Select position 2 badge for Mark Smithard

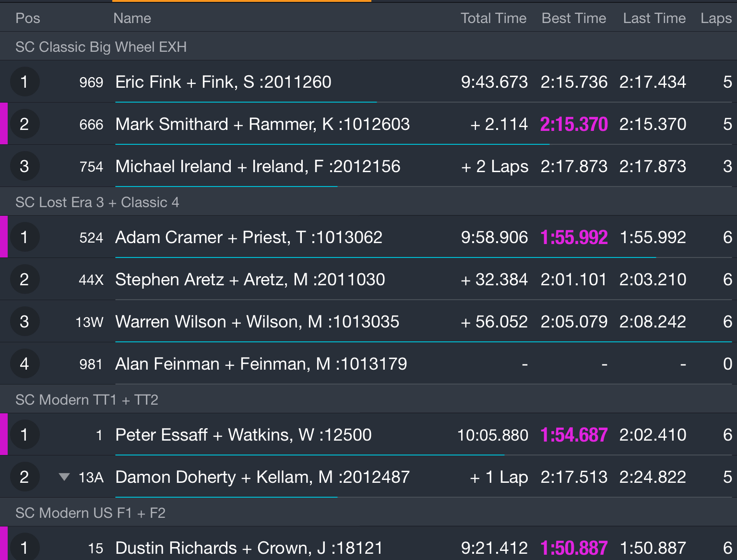click(x=24, y=124)
